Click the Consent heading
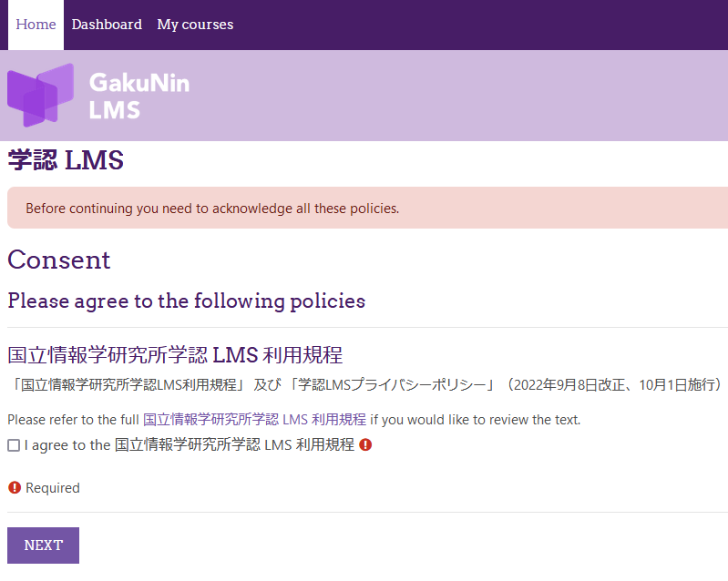This screenshot has height=581, width=728. (x=59, y=260)
